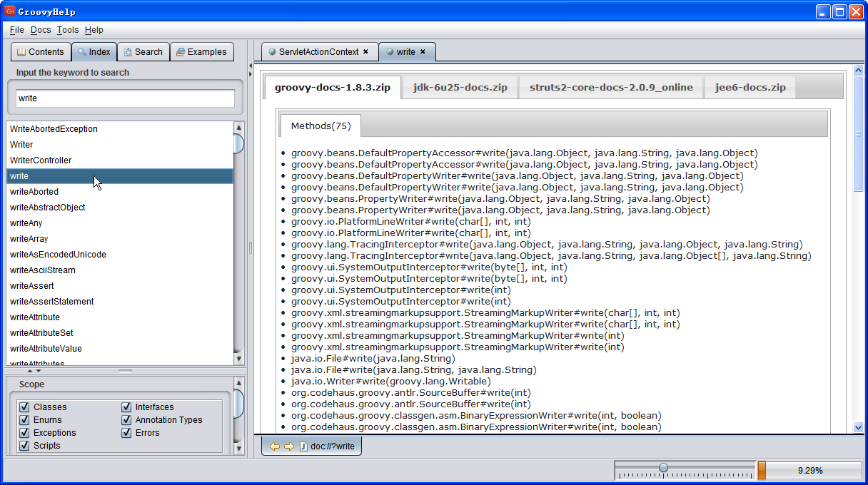Toggle the Scripts scope checkbox
The width and height of the screenshot is (868, 485).
24,446
